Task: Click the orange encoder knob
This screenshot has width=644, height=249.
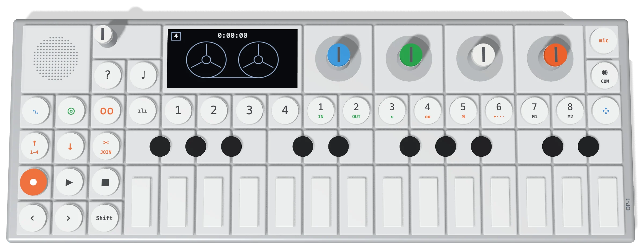Action: click(x=555, y=55)
